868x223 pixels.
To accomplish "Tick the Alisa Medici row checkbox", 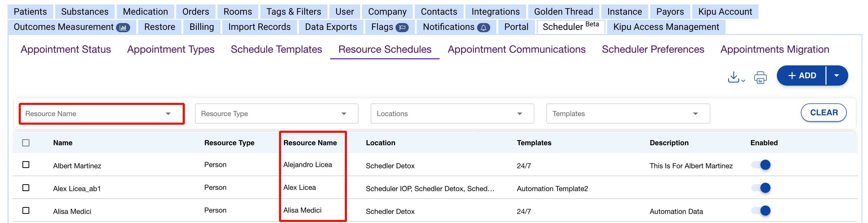I will point(26,211).
